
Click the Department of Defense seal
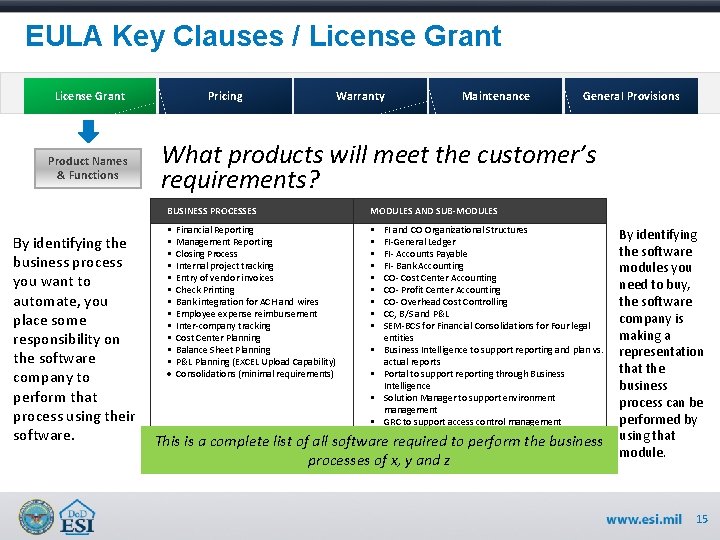[x=36, y=517]
